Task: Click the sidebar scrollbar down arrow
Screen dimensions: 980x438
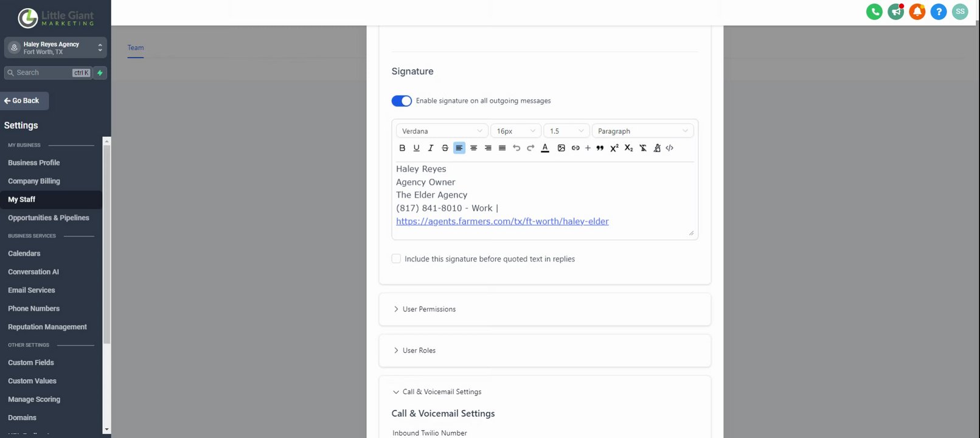Action: click(x=106, y=429)
